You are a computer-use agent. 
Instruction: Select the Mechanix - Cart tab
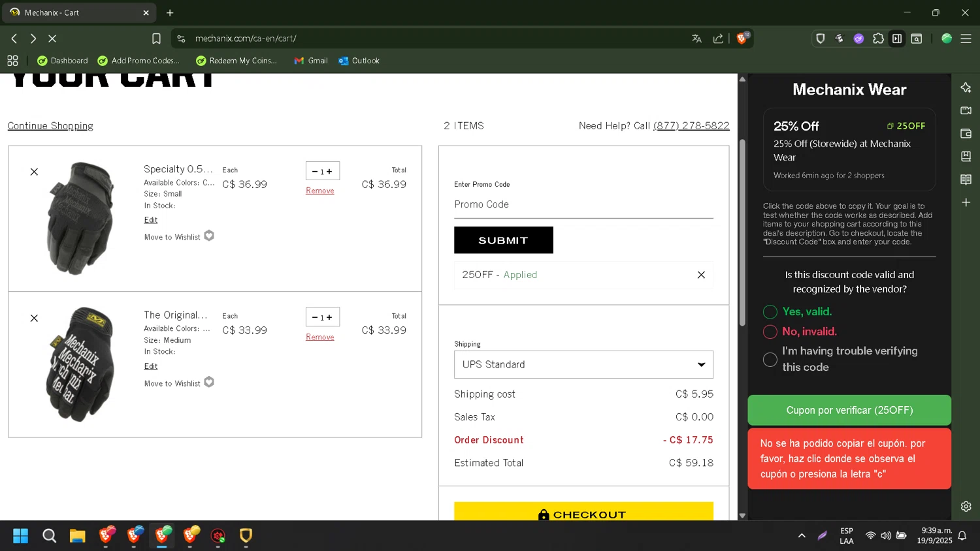78,12
